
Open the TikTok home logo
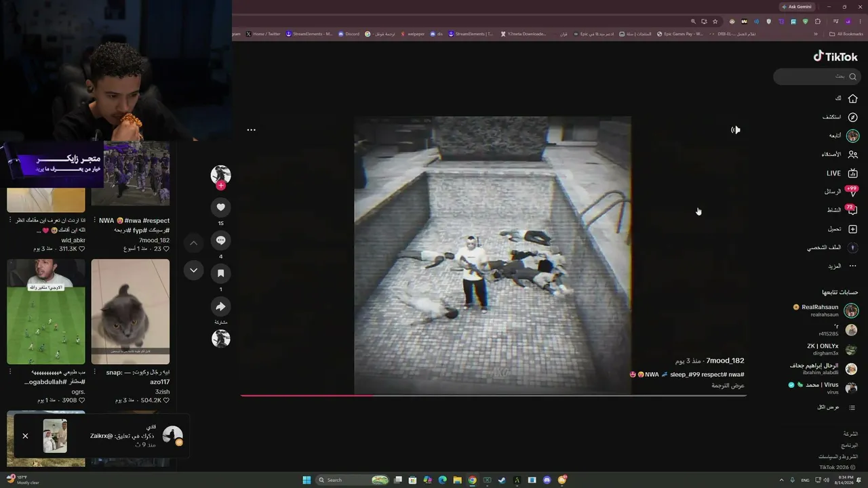point(835,57)
